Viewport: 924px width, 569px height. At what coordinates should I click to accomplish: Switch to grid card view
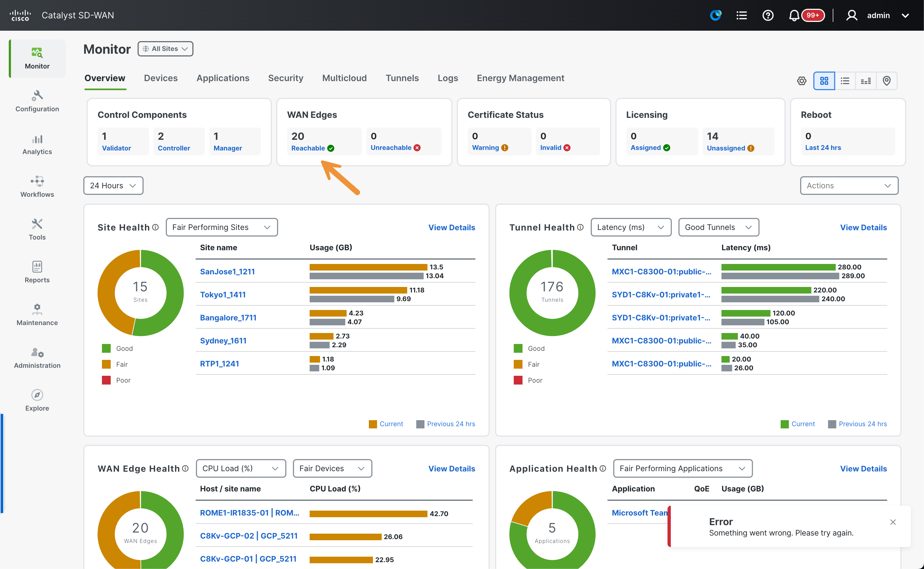point(824,81)
